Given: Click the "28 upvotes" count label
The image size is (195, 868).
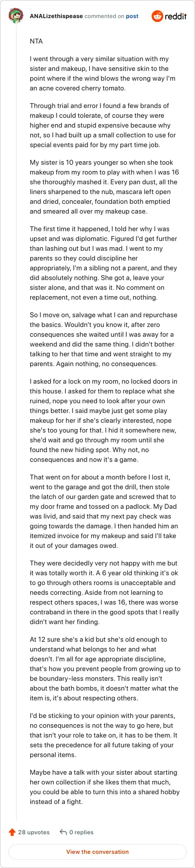Looking at the screenshot, I should pos(34,832).
